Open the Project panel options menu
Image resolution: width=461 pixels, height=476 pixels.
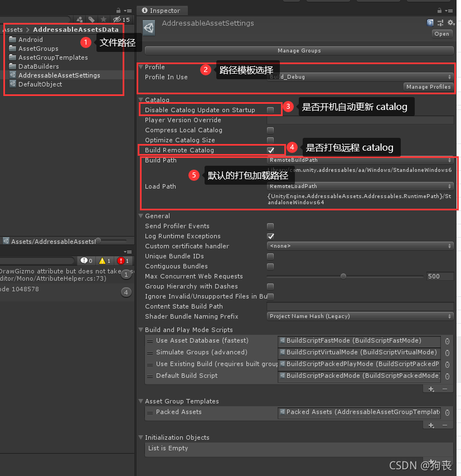pos(128,11)
